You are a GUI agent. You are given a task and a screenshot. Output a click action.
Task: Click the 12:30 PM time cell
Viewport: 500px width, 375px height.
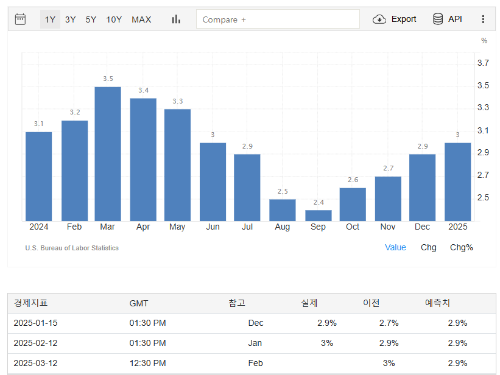(x=148, y=363)
